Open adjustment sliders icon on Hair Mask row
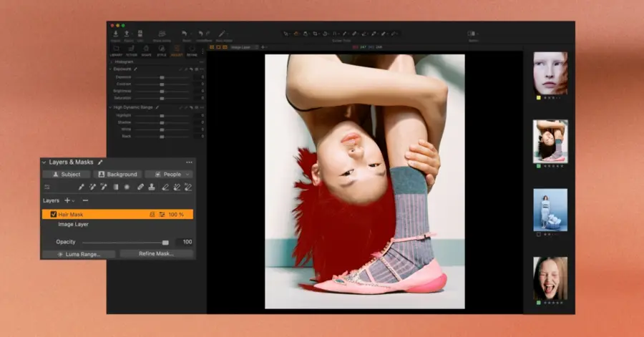 click(162, 214)
